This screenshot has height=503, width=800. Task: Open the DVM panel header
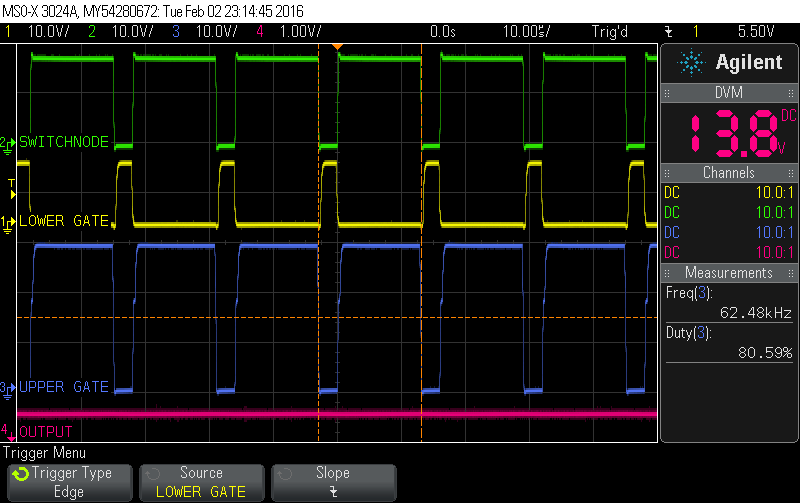[x=729, y=93]
